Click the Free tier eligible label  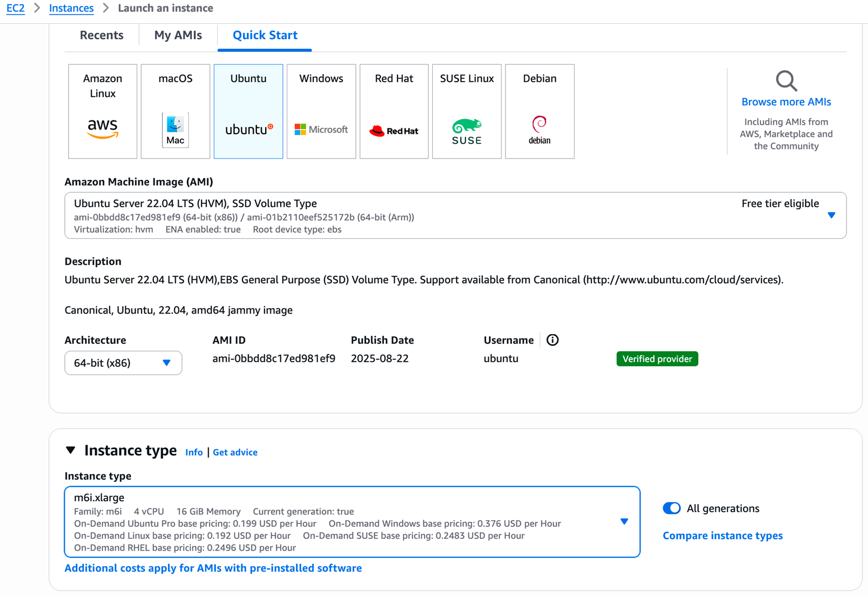(x=780, y=203)
